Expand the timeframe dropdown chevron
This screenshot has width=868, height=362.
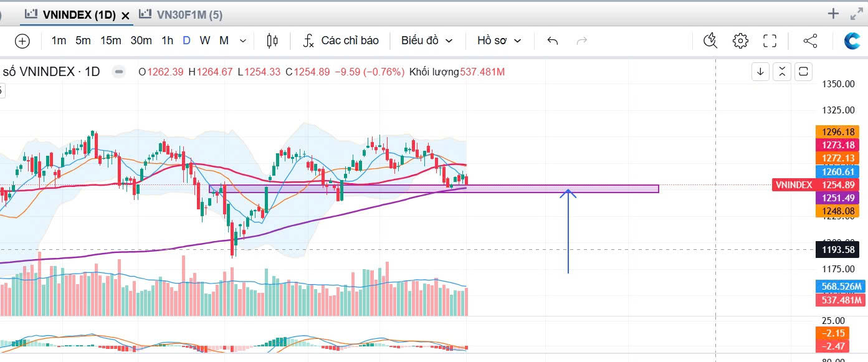(243, 41)
